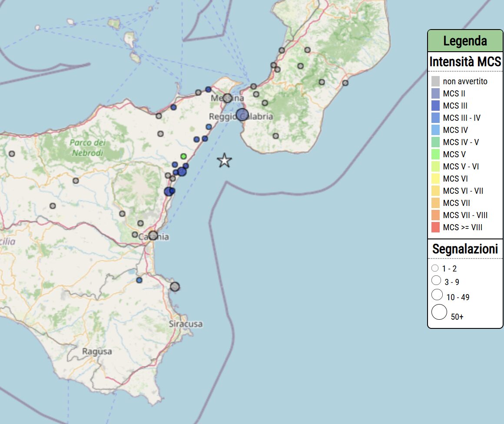Click the MCS >= VIII red swatch
The image size is (504, 424).
tap(435, 227)
